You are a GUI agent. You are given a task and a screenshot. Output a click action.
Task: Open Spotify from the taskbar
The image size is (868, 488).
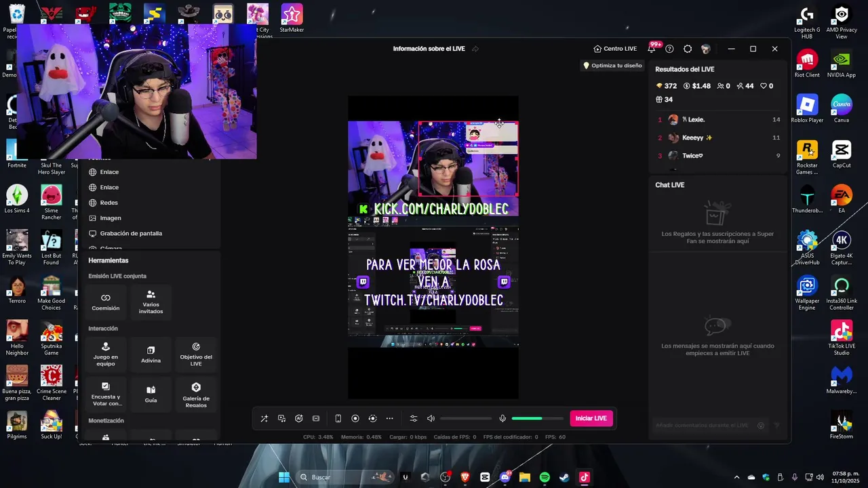tap(545, 477)
